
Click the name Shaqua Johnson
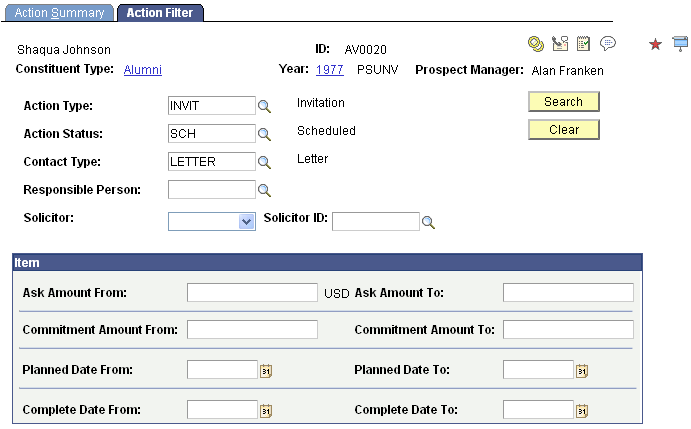(64, 50)
